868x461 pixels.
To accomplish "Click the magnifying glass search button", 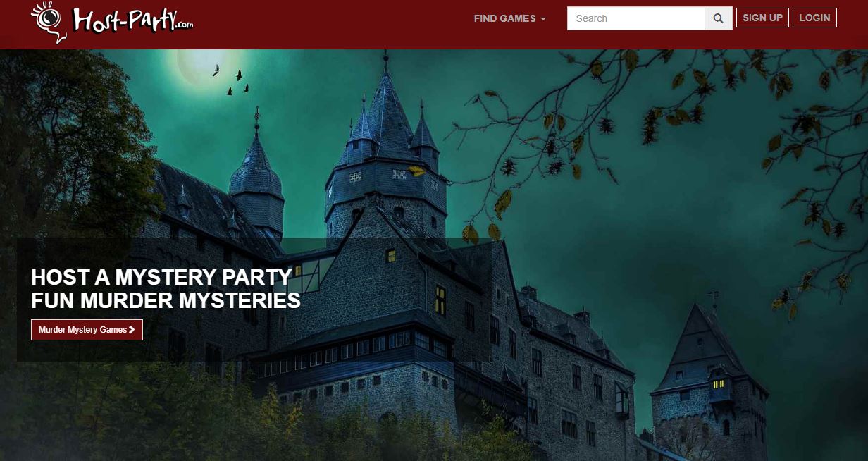I will [718, 18].
